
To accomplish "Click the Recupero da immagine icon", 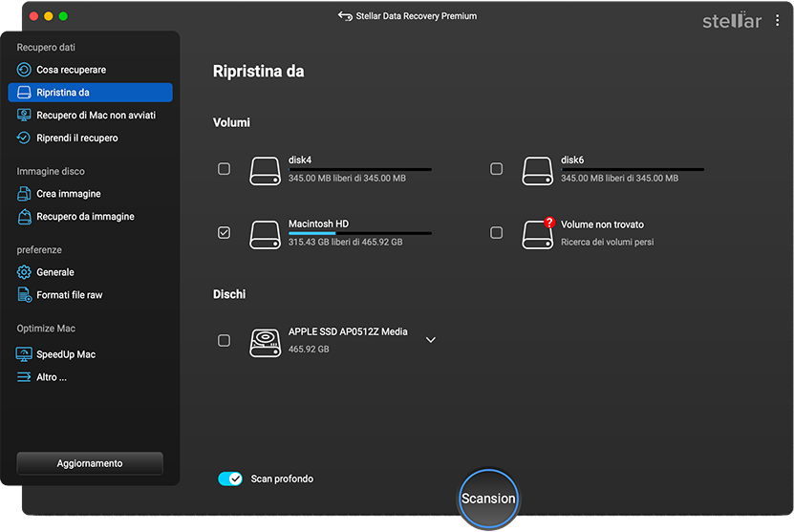I will [24, 216].
